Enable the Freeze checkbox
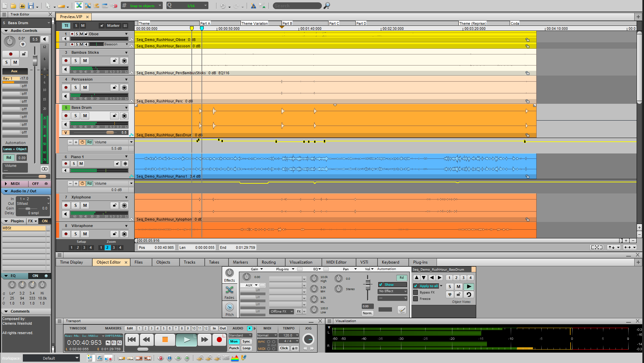The width and height of the screenshot is (644, 363). pos(415,299)
